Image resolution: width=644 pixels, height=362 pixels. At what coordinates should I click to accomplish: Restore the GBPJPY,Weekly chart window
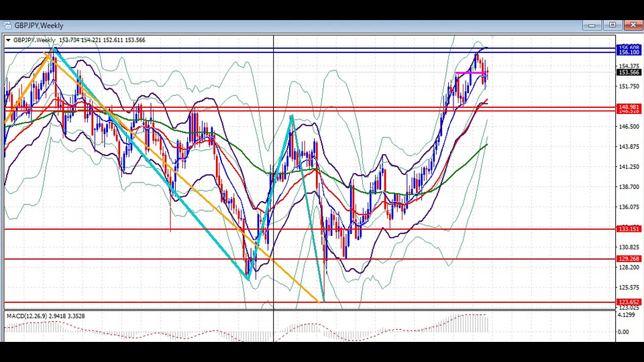[x=612, y=25]
